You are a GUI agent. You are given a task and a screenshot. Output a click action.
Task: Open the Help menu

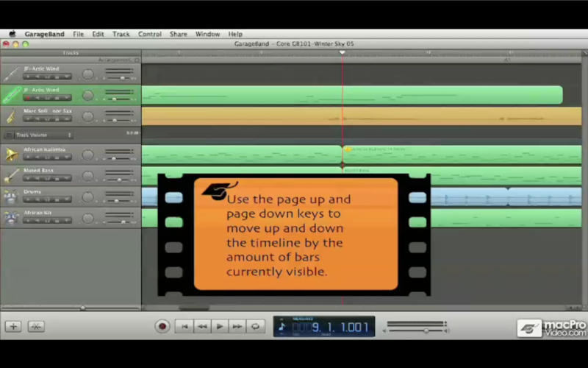(235, 34)
